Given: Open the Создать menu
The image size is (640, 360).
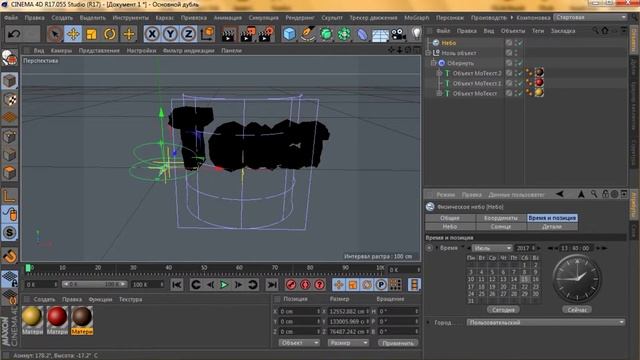Looking at the screenshot, I should coord(62,18).
